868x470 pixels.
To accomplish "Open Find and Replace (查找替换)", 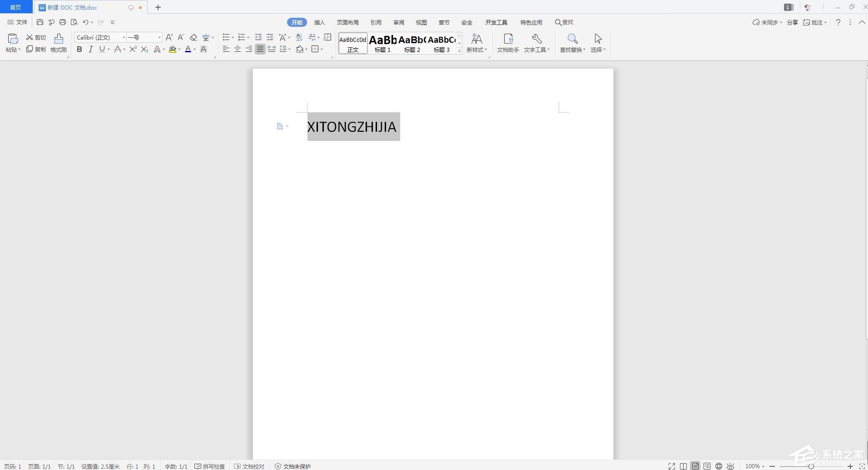I will 572,43.
